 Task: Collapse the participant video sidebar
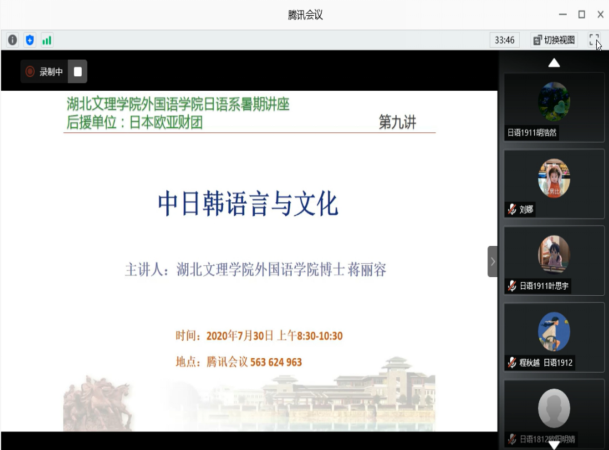492,261
